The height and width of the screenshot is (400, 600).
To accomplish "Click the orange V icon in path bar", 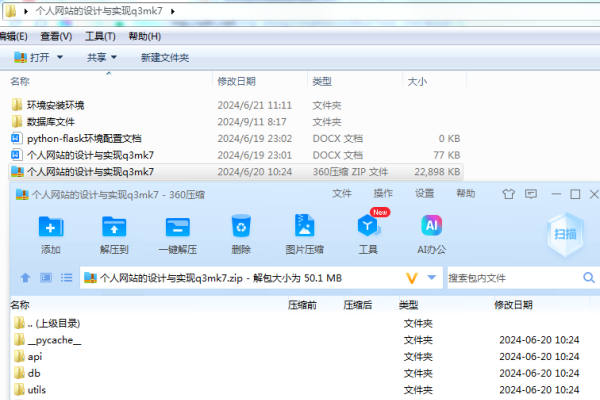I will [x=412, y=278].
